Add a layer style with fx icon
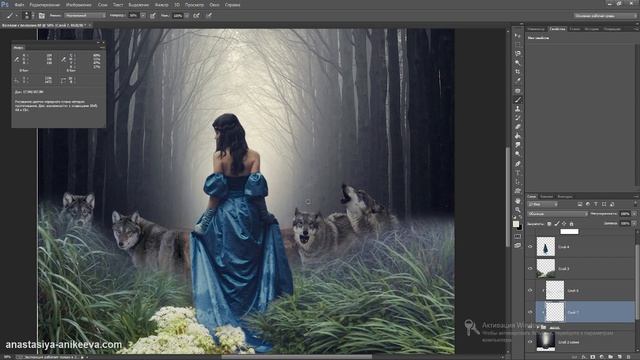 point(583,357)
